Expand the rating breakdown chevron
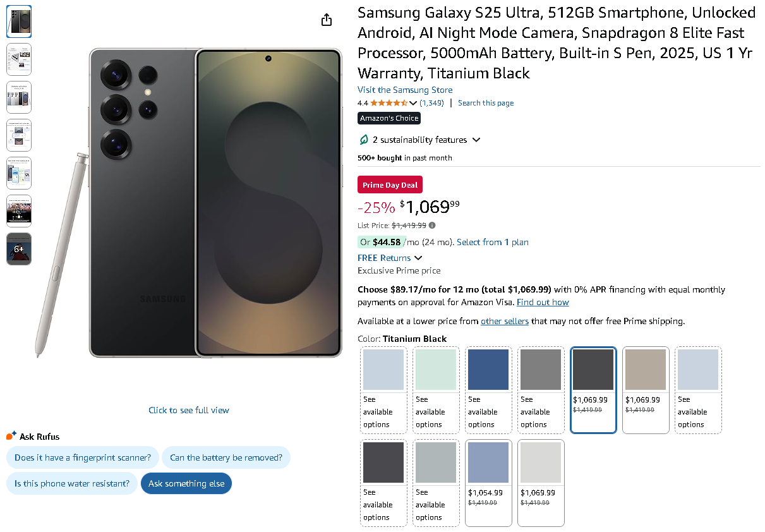 click(413, 103)
